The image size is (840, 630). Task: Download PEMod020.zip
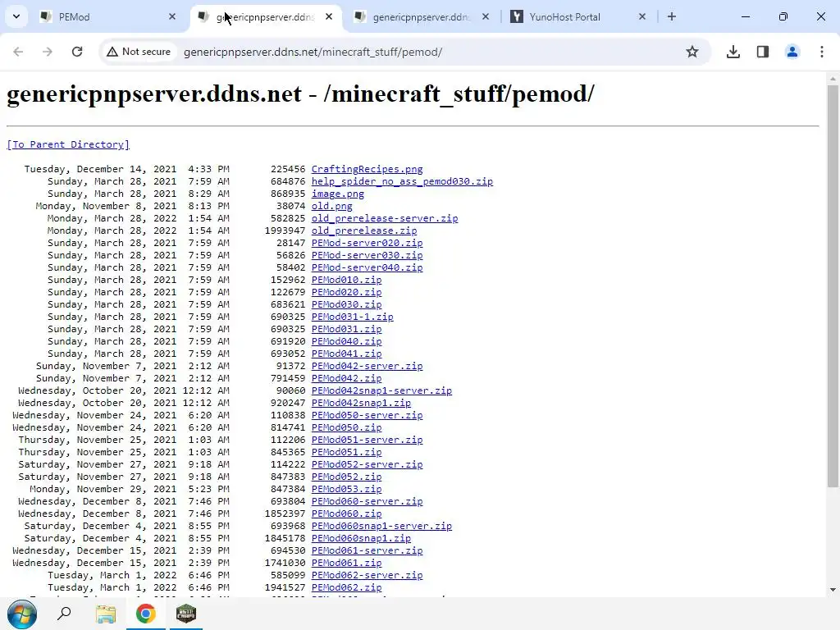coord(347,292)
